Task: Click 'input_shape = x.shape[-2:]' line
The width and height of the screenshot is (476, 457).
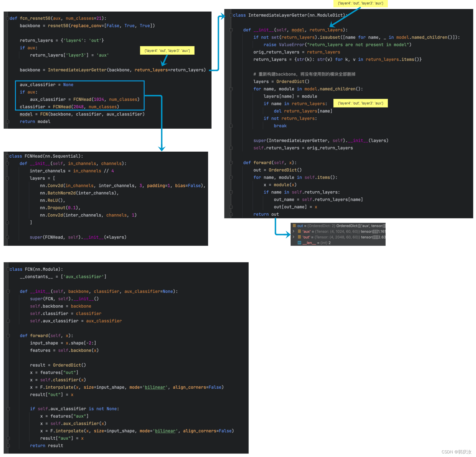Action: point(63,343)
